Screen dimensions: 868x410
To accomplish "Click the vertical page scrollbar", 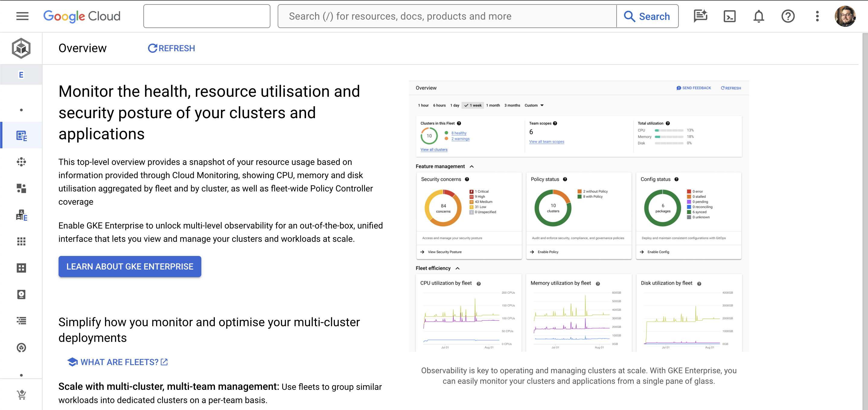I will (865, 221).
